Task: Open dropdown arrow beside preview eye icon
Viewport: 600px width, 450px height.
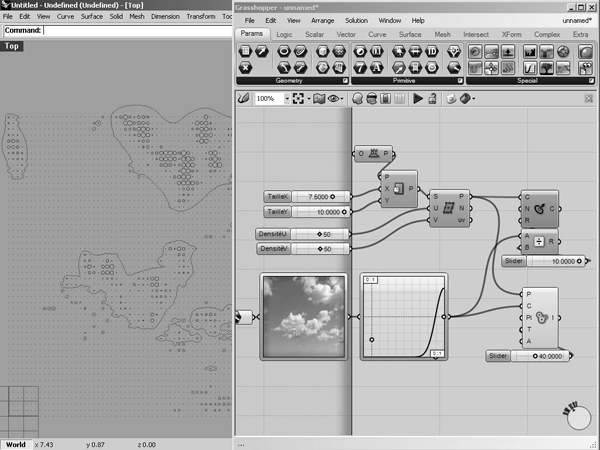Action: 342,99
